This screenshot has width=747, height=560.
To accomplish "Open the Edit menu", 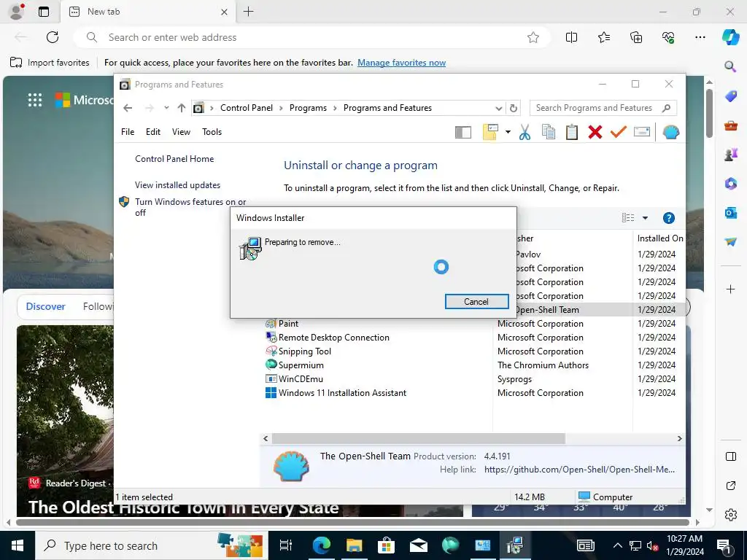I will click(x=153, y=132).
